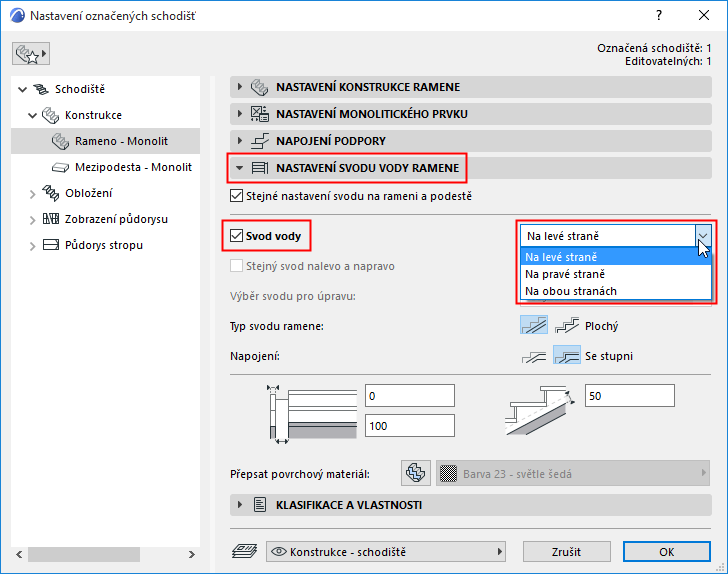Close the Nastavení označených schodišť dialog

pos(703,15)
